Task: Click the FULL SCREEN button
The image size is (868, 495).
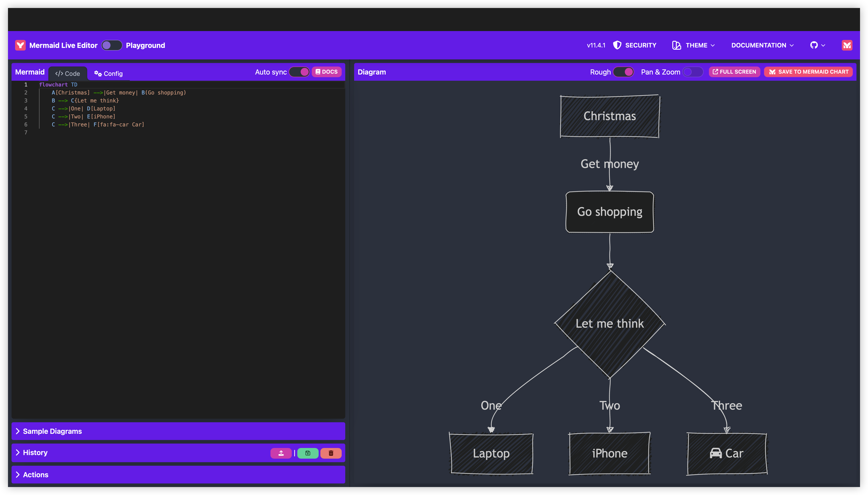Action: (x=734, y=72)
